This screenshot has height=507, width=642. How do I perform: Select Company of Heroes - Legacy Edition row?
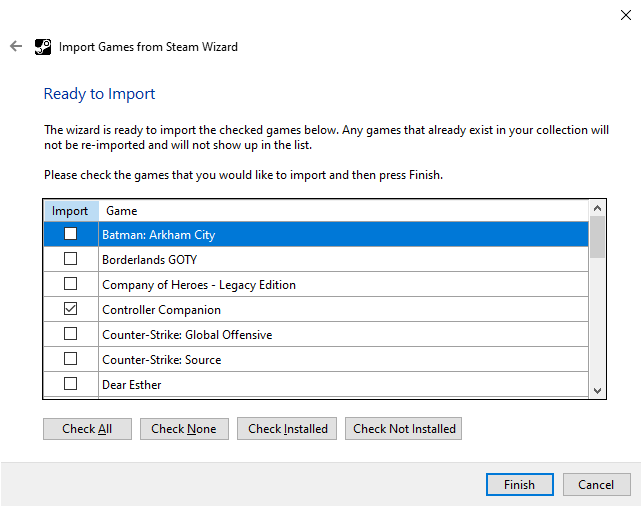point(316,284)
